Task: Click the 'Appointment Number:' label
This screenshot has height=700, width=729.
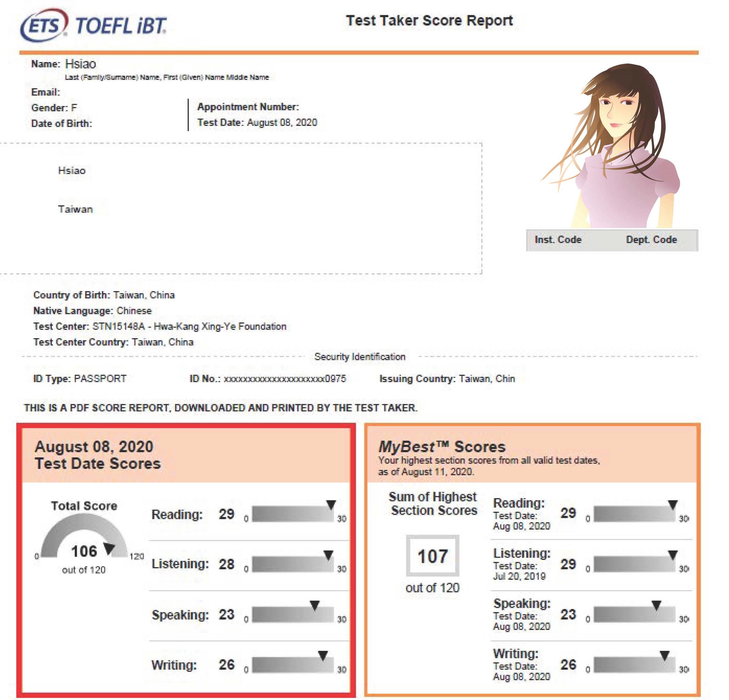Action: [248, 107]
